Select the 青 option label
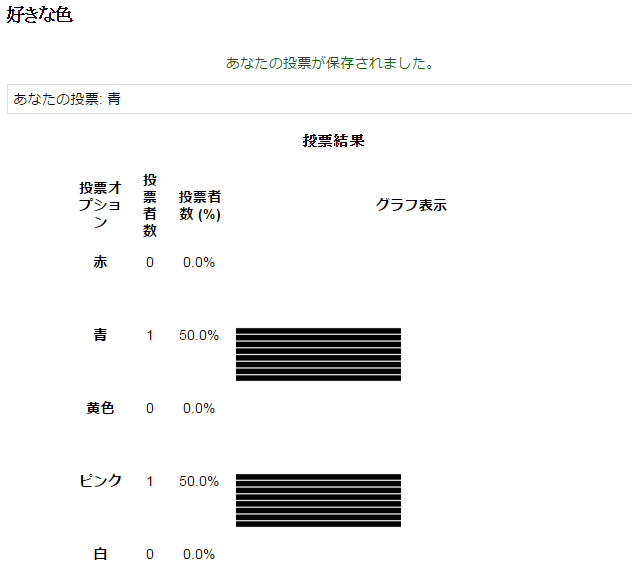This screenshot has height=574, width=632. [x=100, y=335]
